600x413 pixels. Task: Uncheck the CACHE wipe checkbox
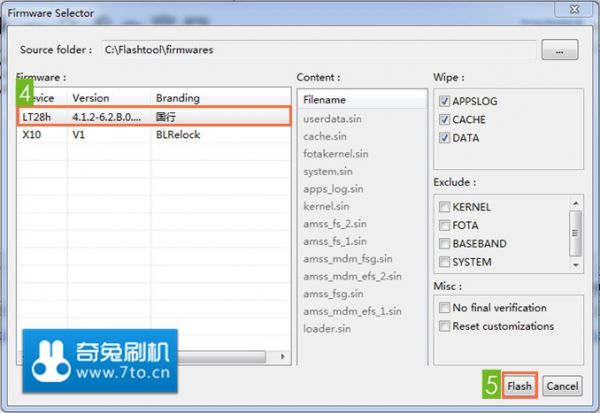coord(444,119)
